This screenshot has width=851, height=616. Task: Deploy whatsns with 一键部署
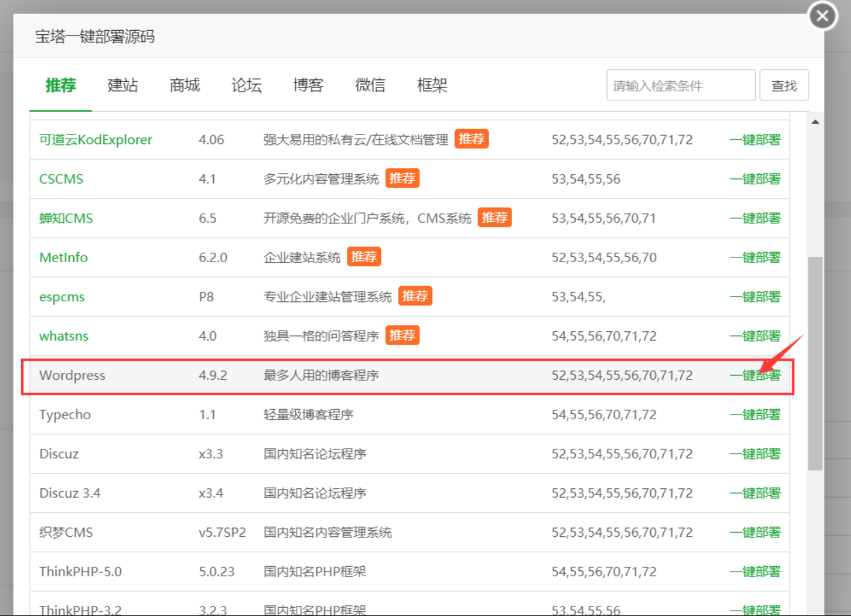[755, 336]
